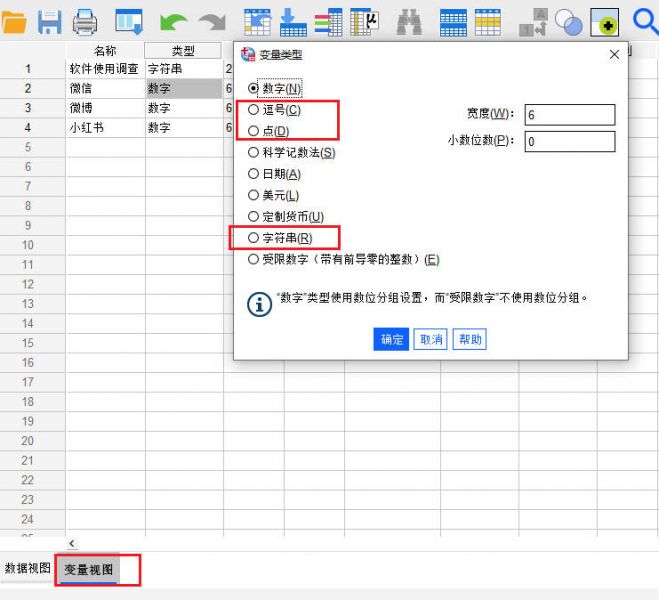Switch to the 数据视图 tab
This screenshot has height=600, width=659.
pyautogui.click(x=27, y=568)
